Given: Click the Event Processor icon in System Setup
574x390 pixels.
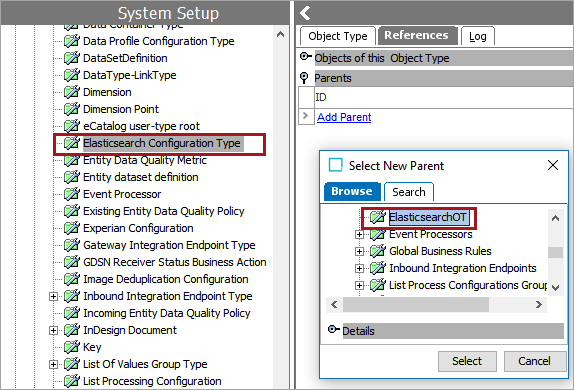Looking at the screenshot, I should 71,194.
